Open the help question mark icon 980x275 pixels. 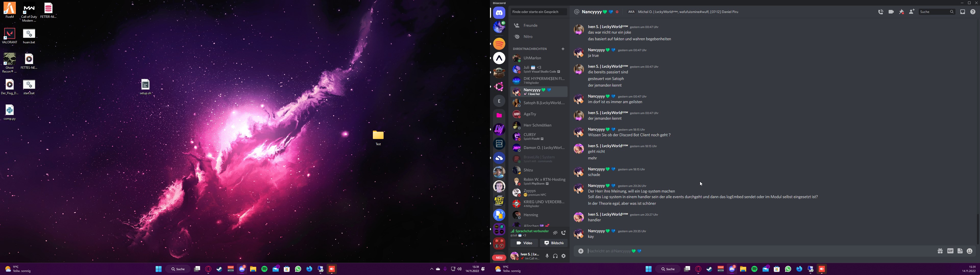[973, 12]
